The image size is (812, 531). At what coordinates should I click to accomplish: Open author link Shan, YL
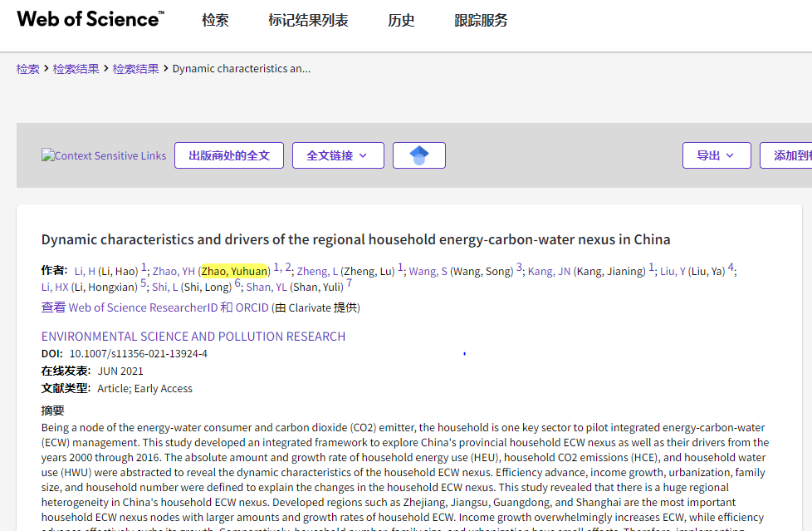coord(266,287)
